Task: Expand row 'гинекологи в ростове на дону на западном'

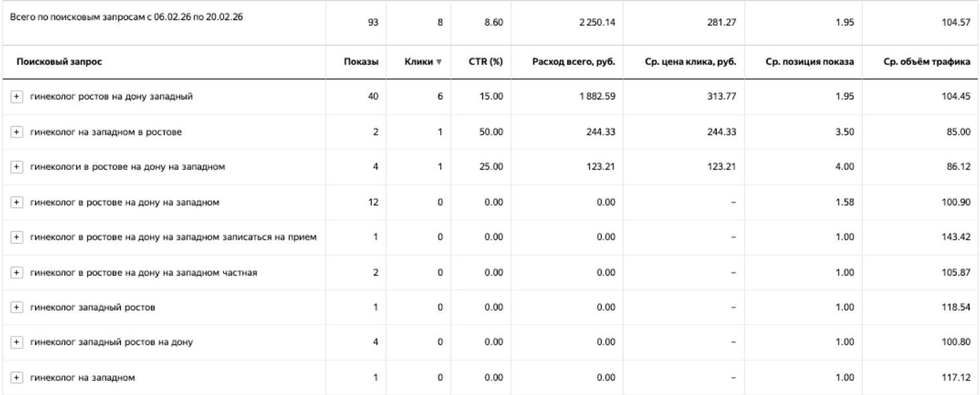Action: tap(16, 167)
